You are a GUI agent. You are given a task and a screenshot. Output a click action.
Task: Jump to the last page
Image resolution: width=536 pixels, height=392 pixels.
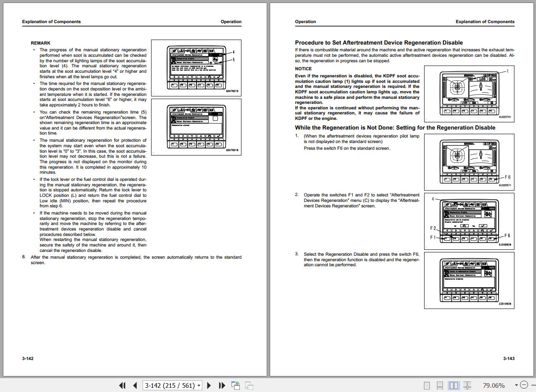point(222,385)
